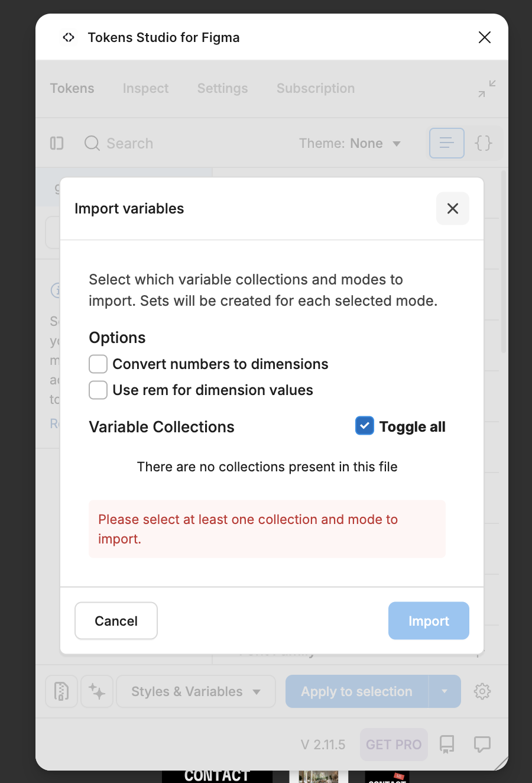Screen dimensions: 532x783
Task: Open the Settings tab
Action: (x=222, y=89)
